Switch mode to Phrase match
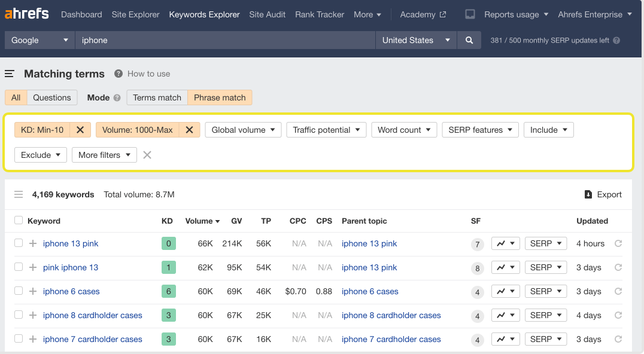Viewport: 644px width, 354px height. (220, 97)
